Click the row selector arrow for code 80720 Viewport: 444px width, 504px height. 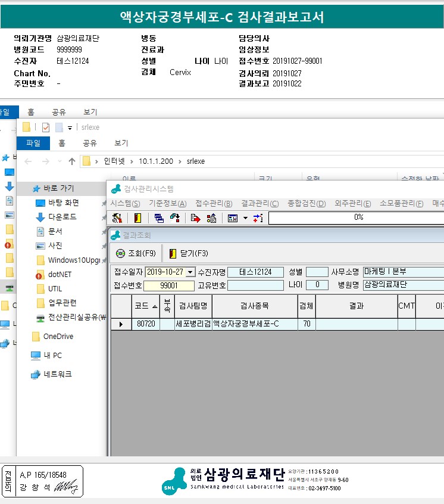tap(121, 324)
